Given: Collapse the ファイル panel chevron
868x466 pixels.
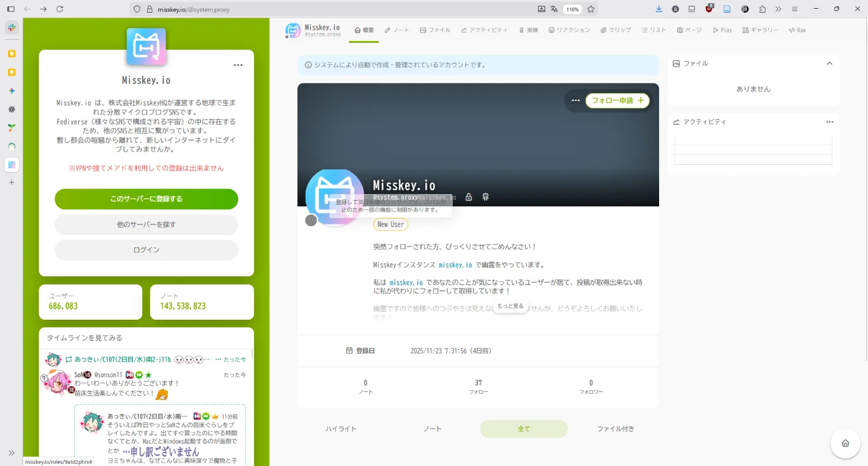Looking at the screenshot, I should 829,64.
